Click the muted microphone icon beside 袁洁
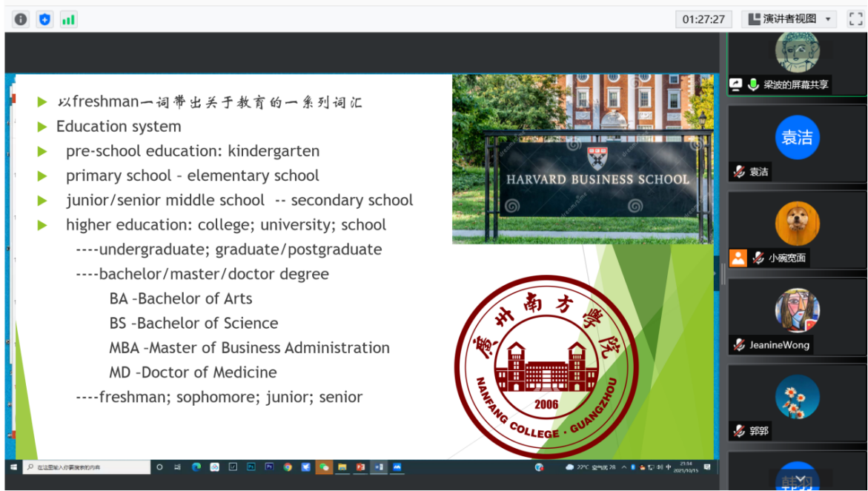868x491 pixels. (739, 172)
